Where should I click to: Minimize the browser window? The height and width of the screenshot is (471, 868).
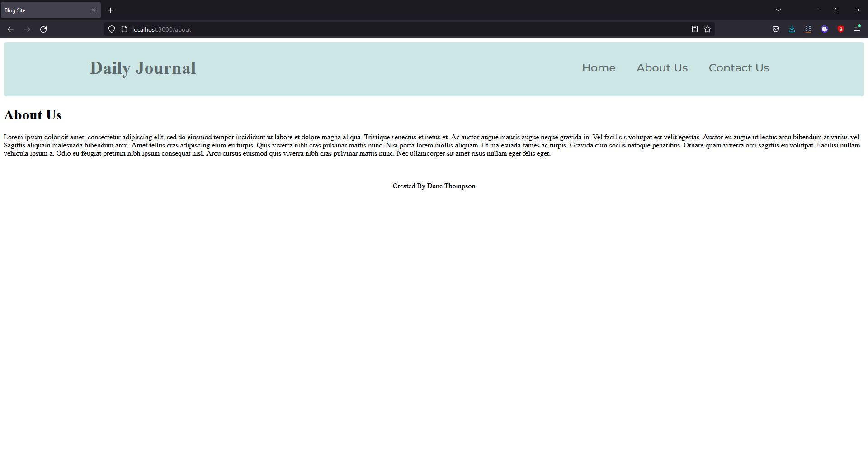click(x=816, y=10)
